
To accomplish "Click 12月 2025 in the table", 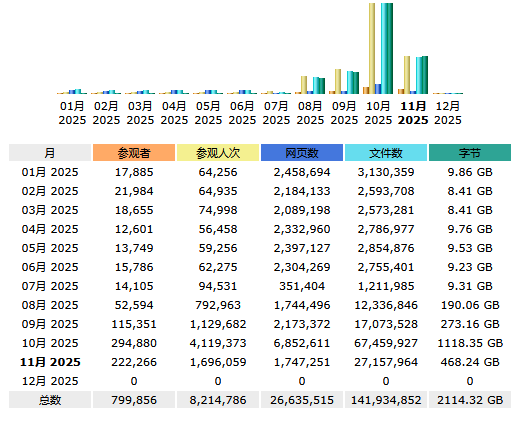I will pyautogui.click(x=50, y=381).
